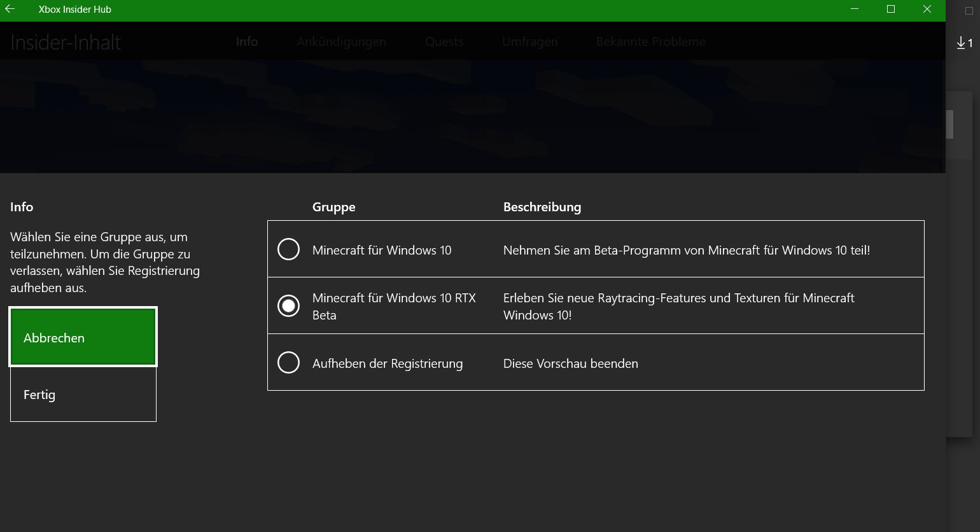Click 'Nehmen Sie am Beta-Programm' description

click(x=687, y=250)
